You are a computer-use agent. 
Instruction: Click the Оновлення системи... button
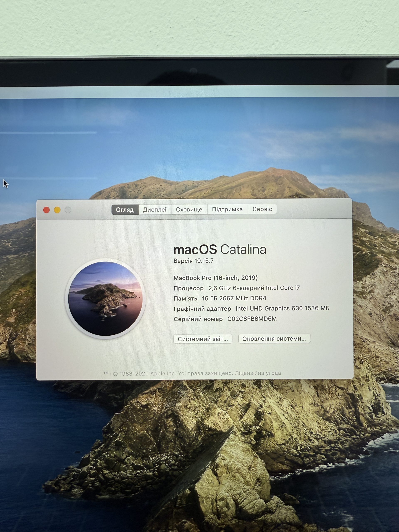(274, 339)
